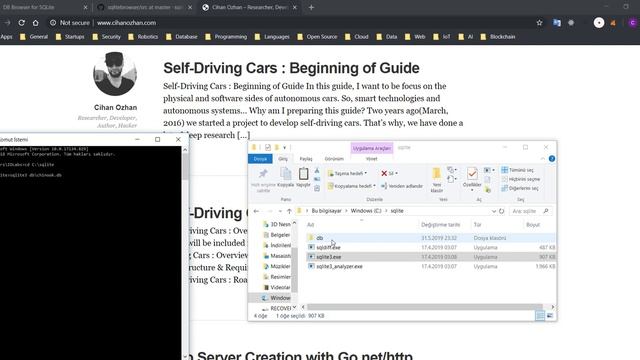Click Windows (C:) in Explorer breadcrumb
This screenshot has width=640, height=360.
(x=366, y=211)
